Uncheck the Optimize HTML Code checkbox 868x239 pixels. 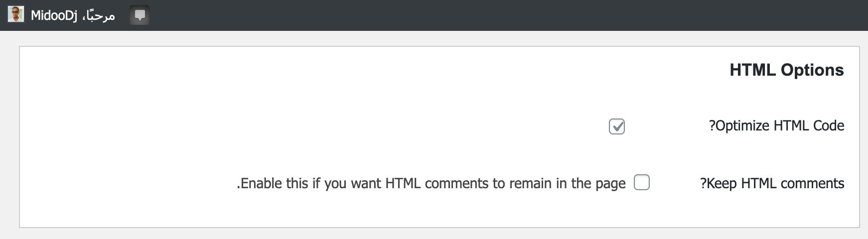click(x=616, y=126)
